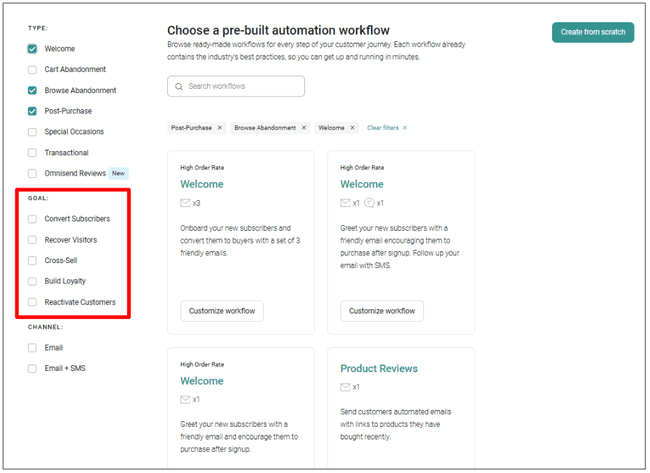Screen dimensions: 650x473
Task: Remove the Browse Abandonment filter chip
Action: 304,128
